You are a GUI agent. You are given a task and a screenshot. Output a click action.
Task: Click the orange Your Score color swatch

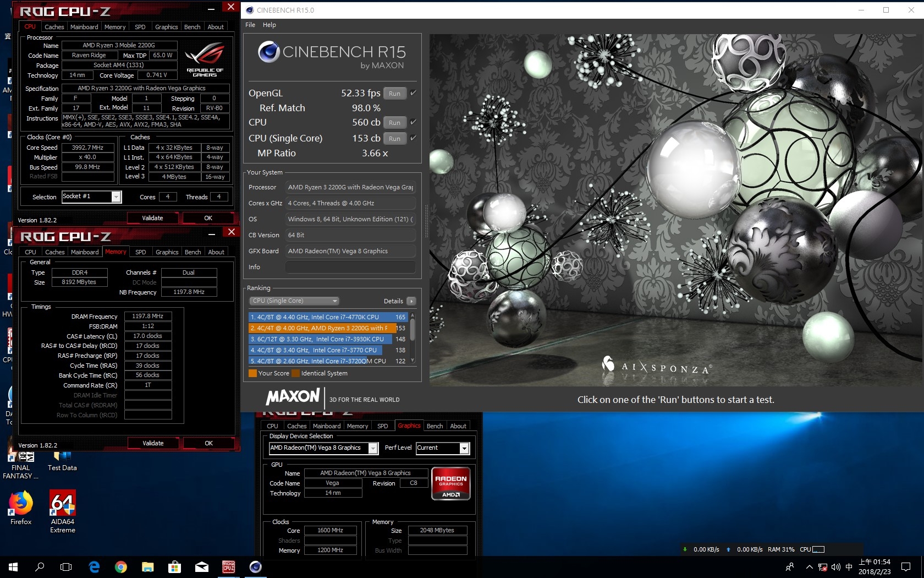(x=252, y=373)
